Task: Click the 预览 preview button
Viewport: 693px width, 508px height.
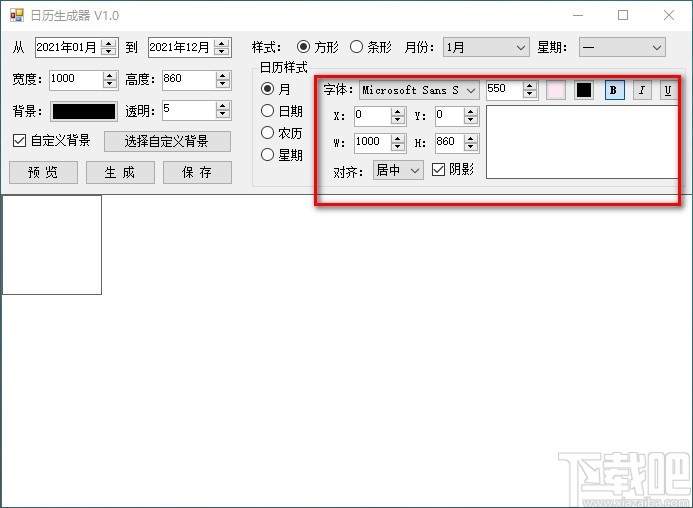Action: tap(43, 172)
